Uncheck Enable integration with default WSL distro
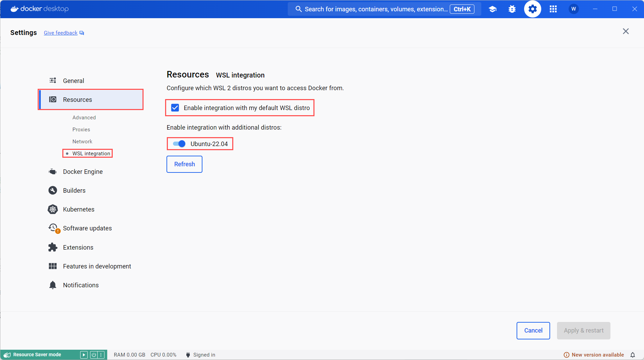Screen dimensions: 644x360 tap(175, 108)
